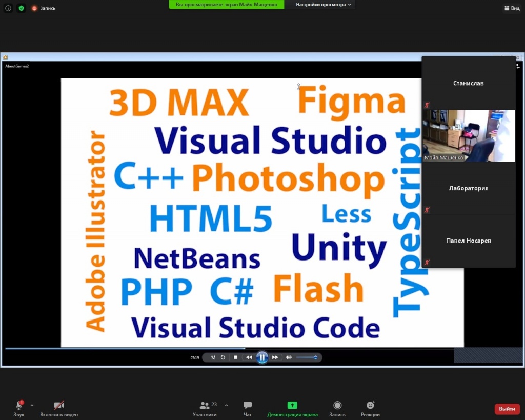Toggle repeat in the media player
Image resolution: width=525 pixels, height=420 pixels.
click(x=223, y=357)
